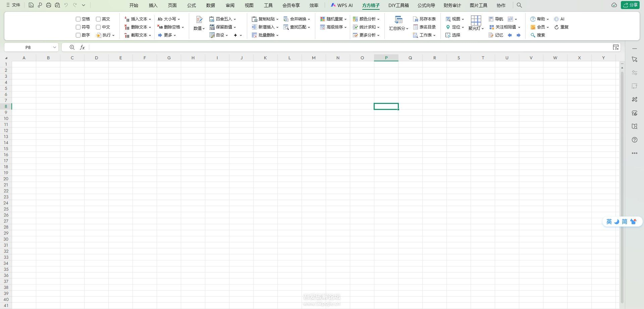Click the 执行 execute button
This screenshot has height=309, width=644.
click(105, 35)
